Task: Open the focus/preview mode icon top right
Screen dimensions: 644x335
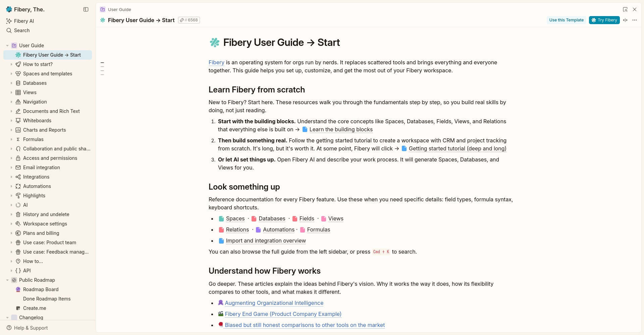Action: (625, 9)
